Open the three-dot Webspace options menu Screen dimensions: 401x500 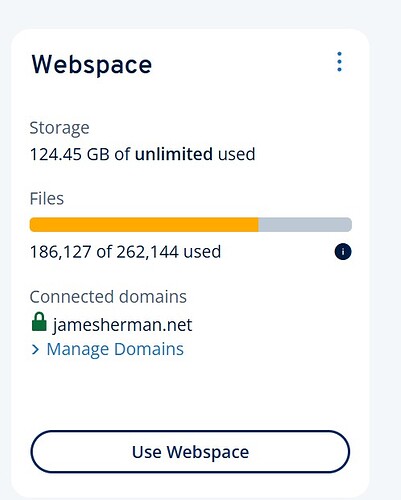(339, 62)
